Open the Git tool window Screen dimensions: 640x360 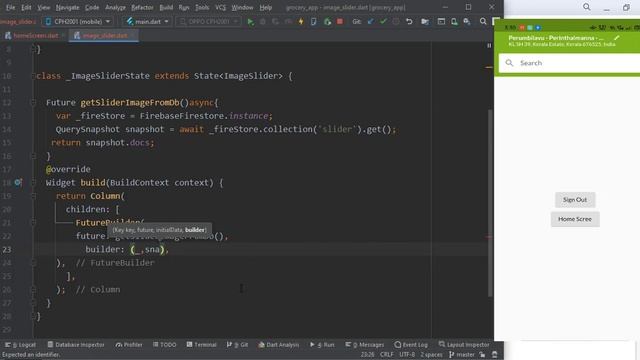point(237,345)
